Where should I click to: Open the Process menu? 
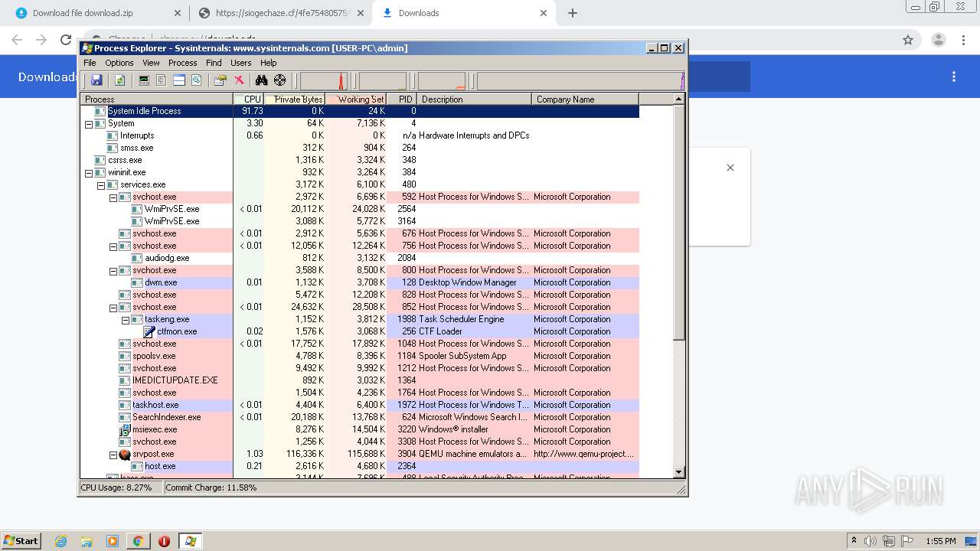click(182, 63)
